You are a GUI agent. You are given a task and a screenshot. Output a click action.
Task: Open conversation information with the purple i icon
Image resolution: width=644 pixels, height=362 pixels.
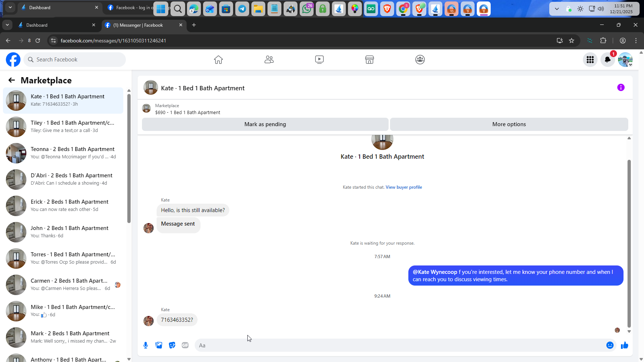click(621, 87)
